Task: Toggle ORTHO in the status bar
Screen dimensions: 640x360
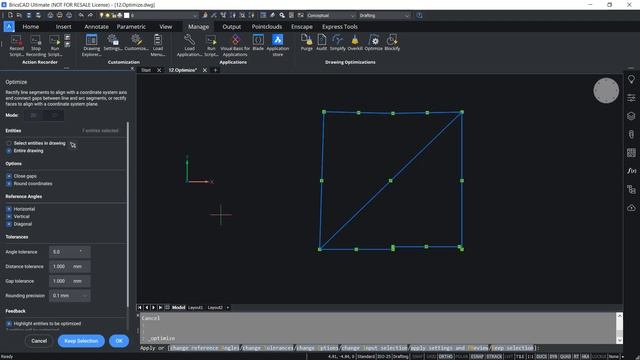Action: click(x=445, y=357)
